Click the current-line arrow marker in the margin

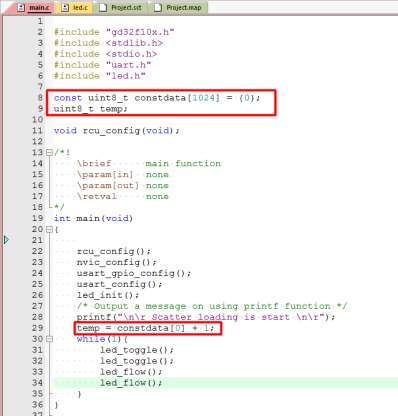click(x=6, y=240)
